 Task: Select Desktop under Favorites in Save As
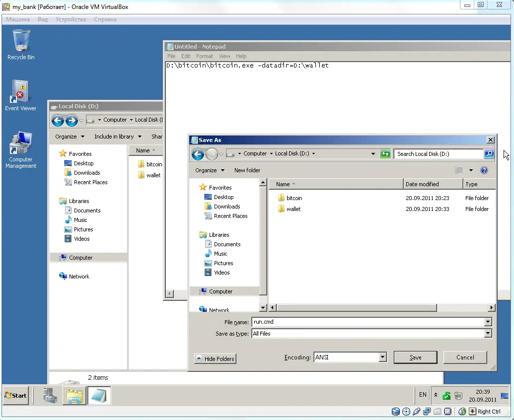(223, 197)
